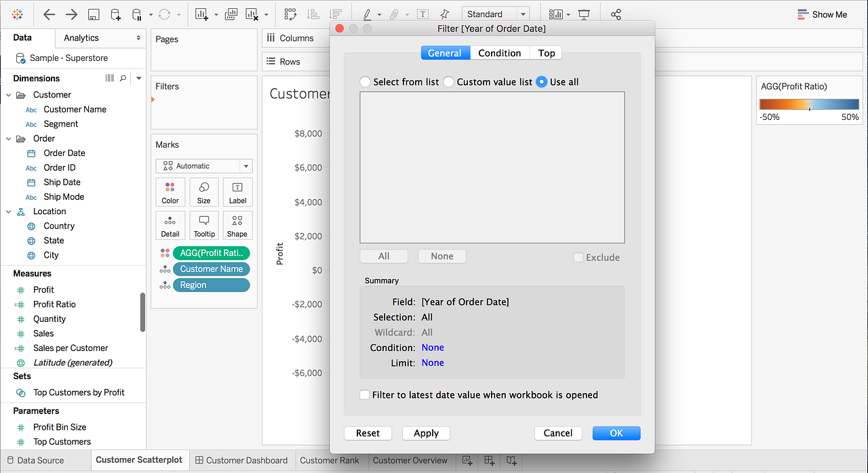Sort descending toolbar icon
868x473 pixels.
(335, 14)
